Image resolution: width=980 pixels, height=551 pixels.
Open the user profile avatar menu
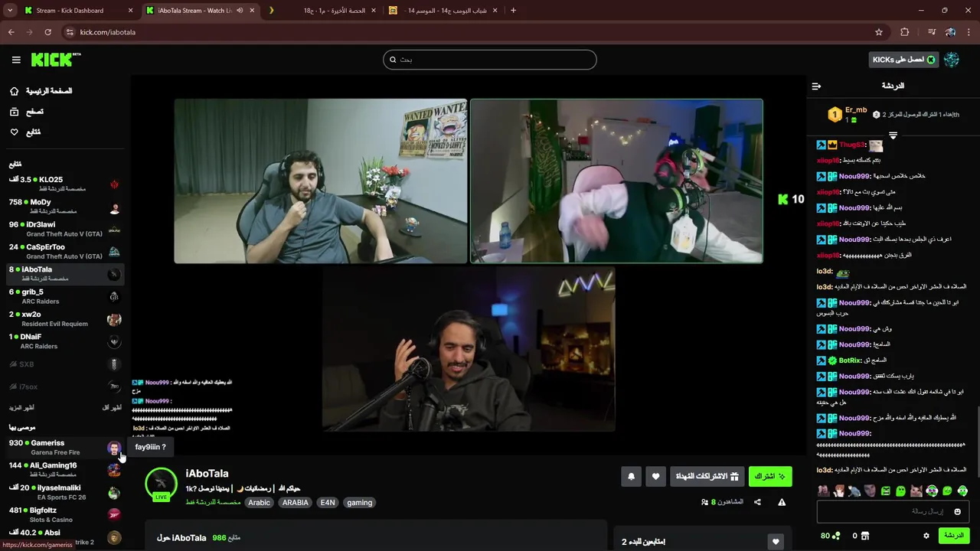pos(952,60)
